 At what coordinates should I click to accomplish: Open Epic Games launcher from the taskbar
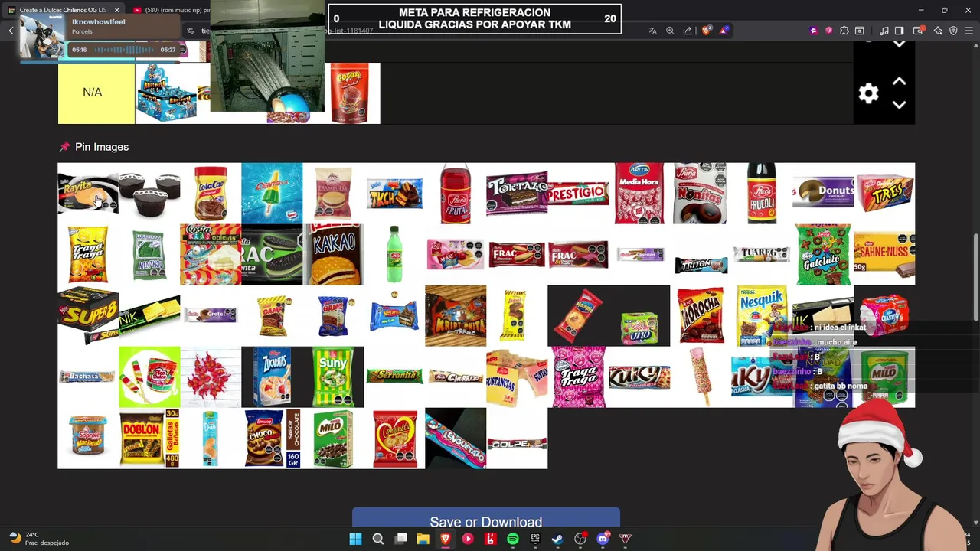pos(535,539)
